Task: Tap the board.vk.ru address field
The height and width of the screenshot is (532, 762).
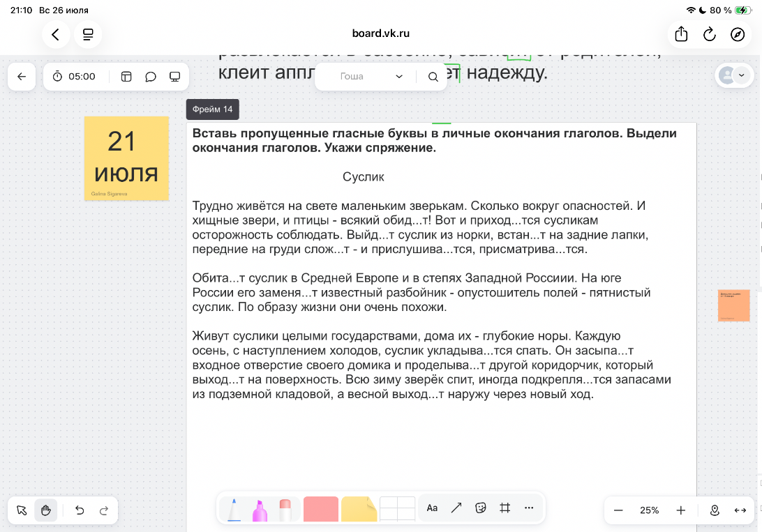Action: [380, 33]
